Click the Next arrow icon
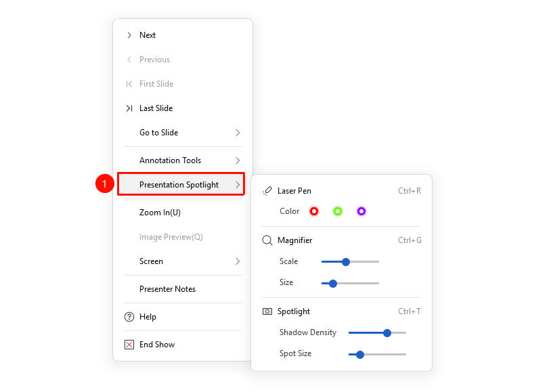The width and height of the screenshot is (553, 392). click(x=129, y=35)
